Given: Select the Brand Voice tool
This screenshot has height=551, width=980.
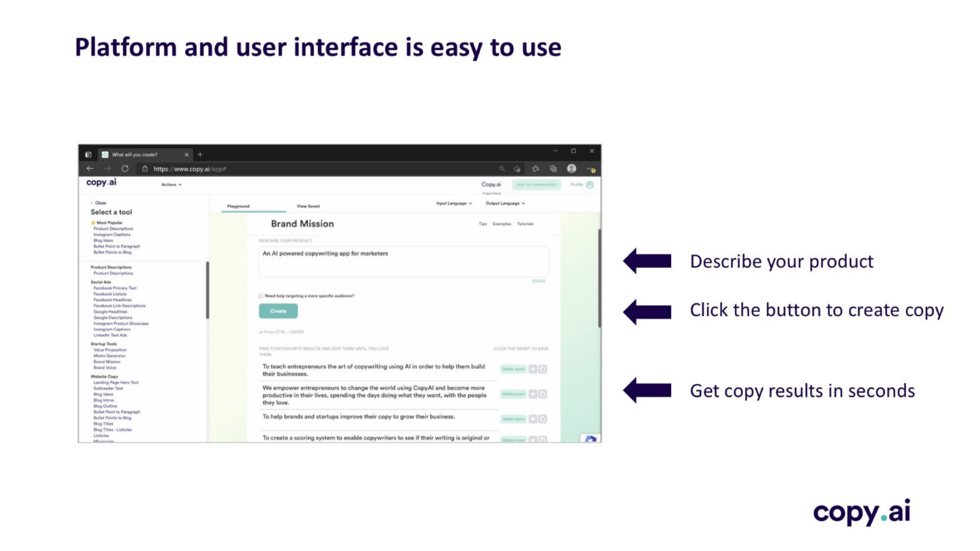Looking at the screenshot, I should tap(105, 368).
